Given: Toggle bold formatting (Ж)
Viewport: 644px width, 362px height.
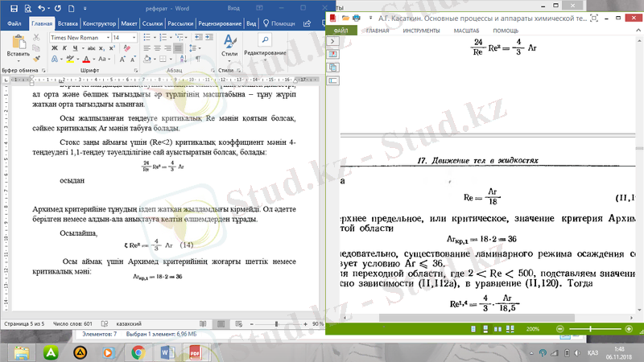Looking at the screenshot, I should point(55,48).
